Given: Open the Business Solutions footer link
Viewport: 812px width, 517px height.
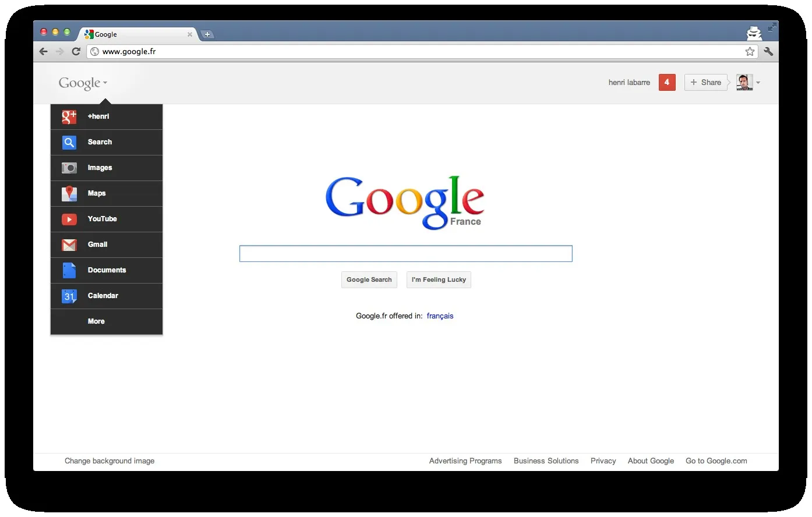Looking at the screenshot, I should pos(546,461).
